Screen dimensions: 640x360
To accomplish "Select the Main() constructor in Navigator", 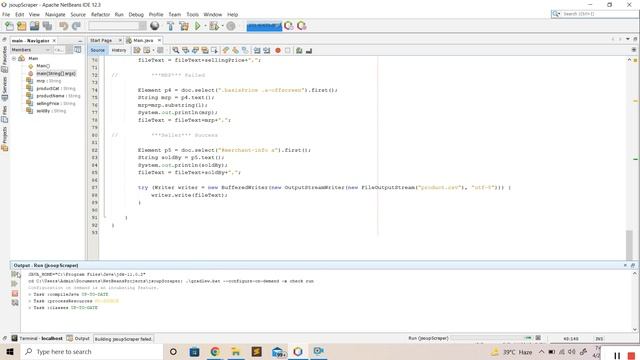I will point(43,66).
